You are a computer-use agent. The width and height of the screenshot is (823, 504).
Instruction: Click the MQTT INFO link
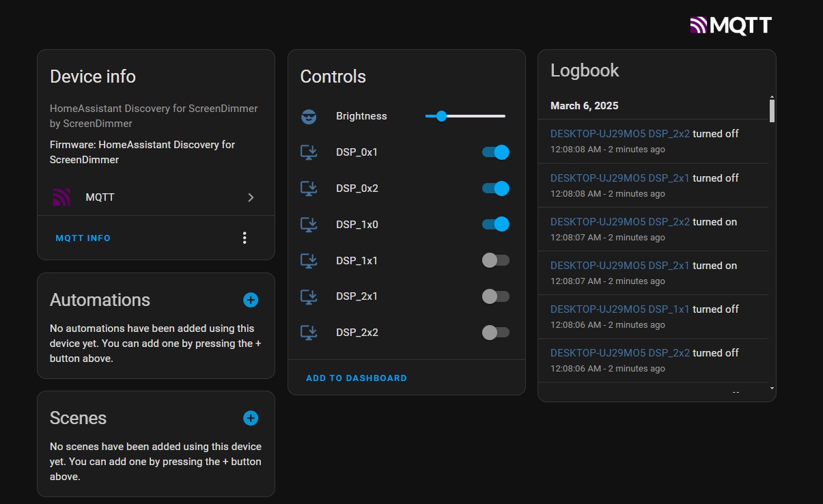[x=82, y=238]
